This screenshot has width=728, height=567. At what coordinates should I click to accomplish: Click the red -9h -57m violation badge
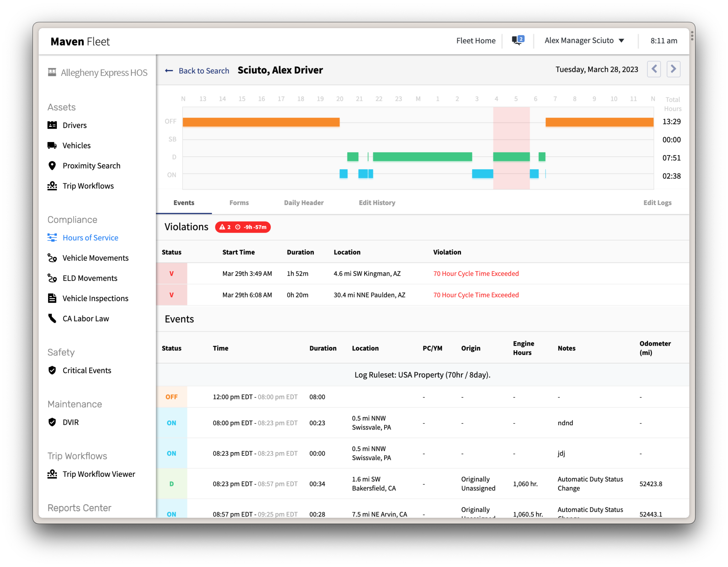pyautogui.click(x=243, y=227)
